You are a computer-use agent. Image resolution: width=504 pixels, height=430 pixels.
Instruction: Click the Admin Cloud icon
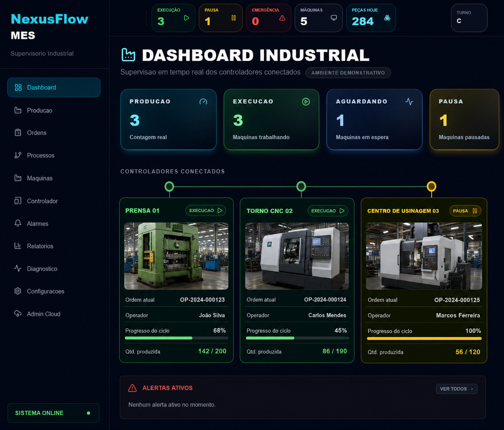(x=18, y=314)
